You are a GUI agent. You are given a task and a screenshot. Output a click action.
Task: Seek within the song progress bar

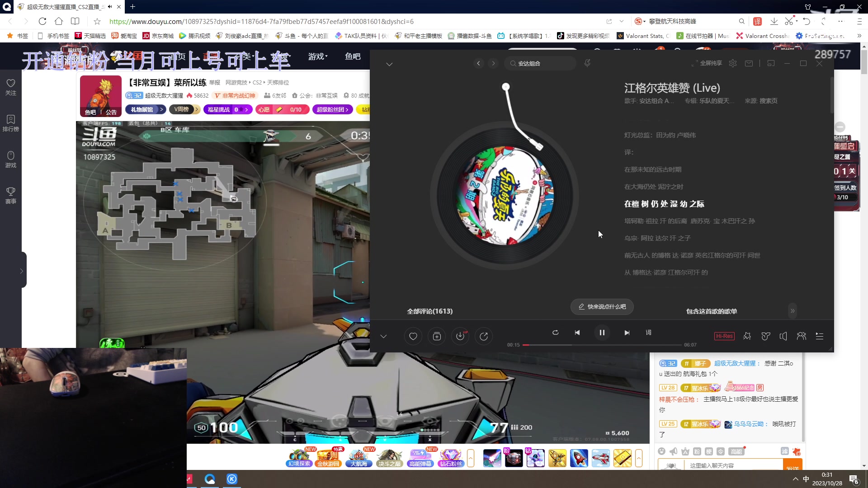[x=602, y=345]
